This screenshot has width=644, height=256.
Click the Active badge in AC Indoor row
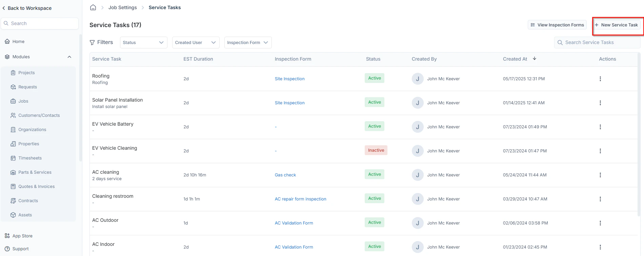point(375,247)
